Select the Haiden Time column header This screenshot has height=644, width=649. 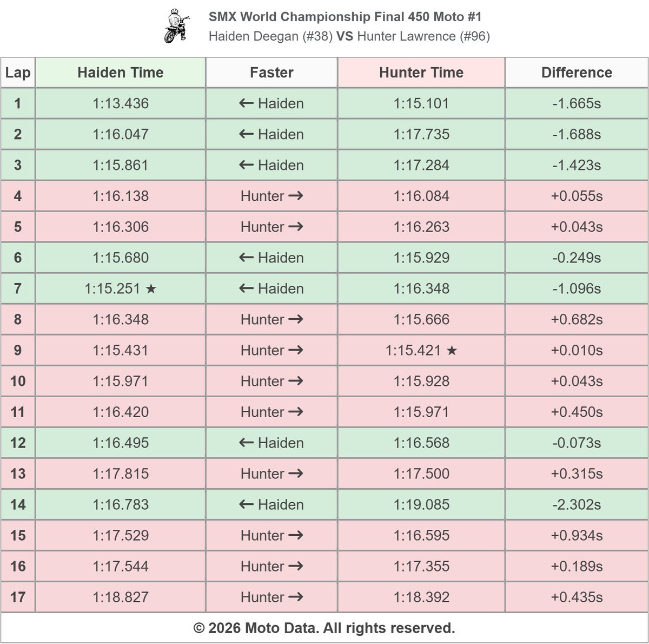(121, 73)
